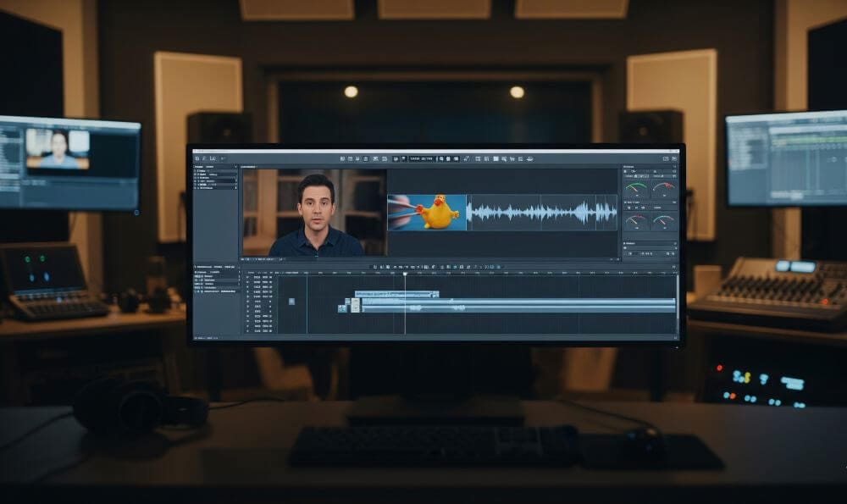The height and width of the screenshot is (504, 847).
Task: Click the audio waveform in the preview
Action: click(542, 213)
